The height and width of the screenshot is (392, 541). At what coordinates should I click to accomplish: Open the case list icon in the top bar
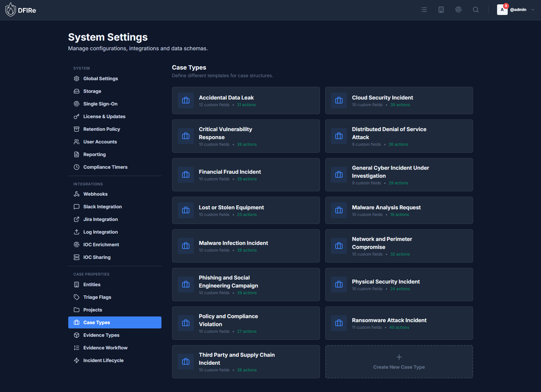(424, 10)
